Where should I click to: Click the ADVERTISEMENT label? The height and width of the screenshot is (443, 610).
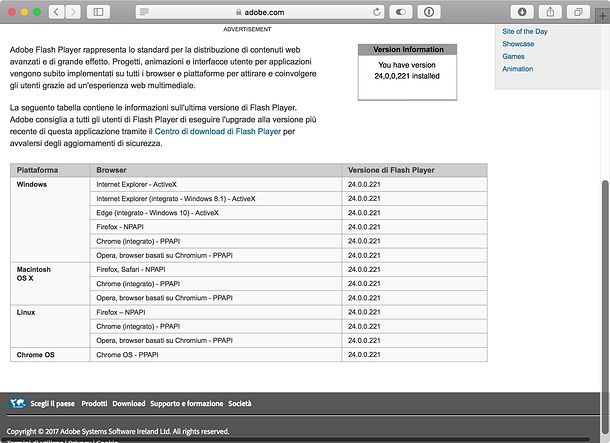pos(247,29)
